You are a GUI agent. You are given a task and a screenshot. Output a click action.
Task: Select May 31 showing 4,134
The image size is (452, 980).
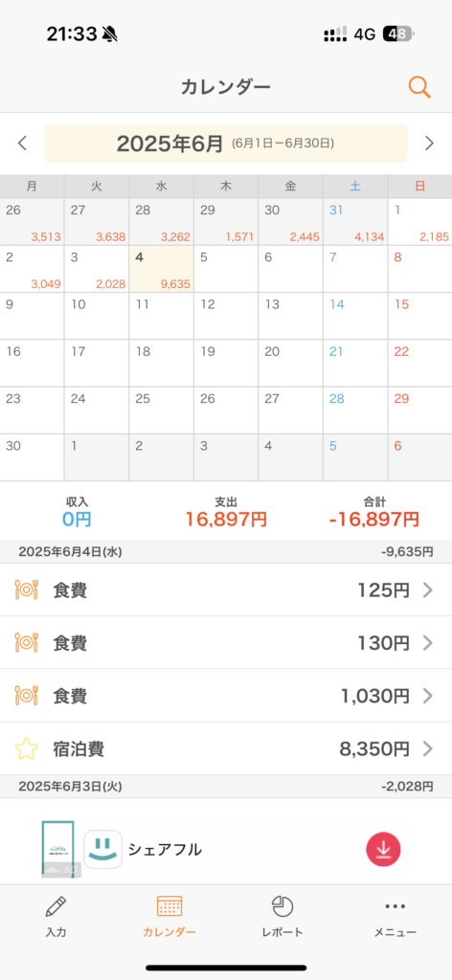355,222
